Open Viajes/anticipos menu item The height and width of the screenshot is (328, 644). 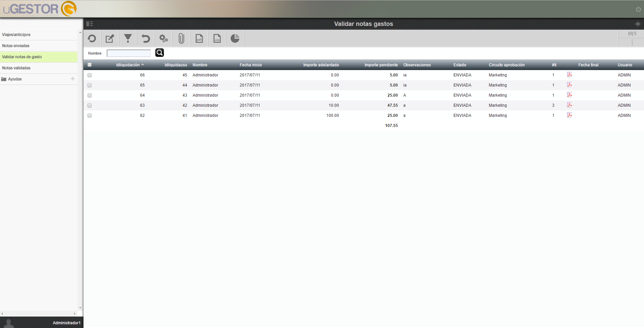pos(39,35)
